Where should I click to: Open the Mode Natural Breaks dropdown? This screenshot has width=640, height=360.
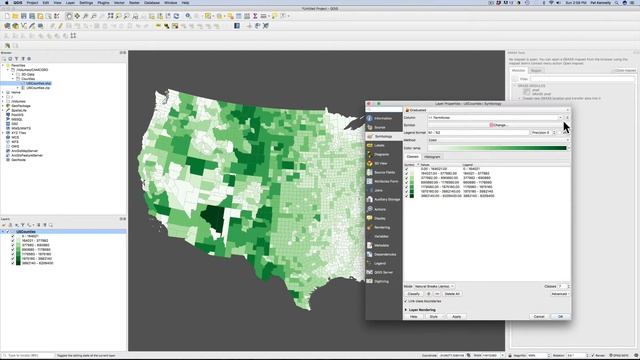point(434,287)
